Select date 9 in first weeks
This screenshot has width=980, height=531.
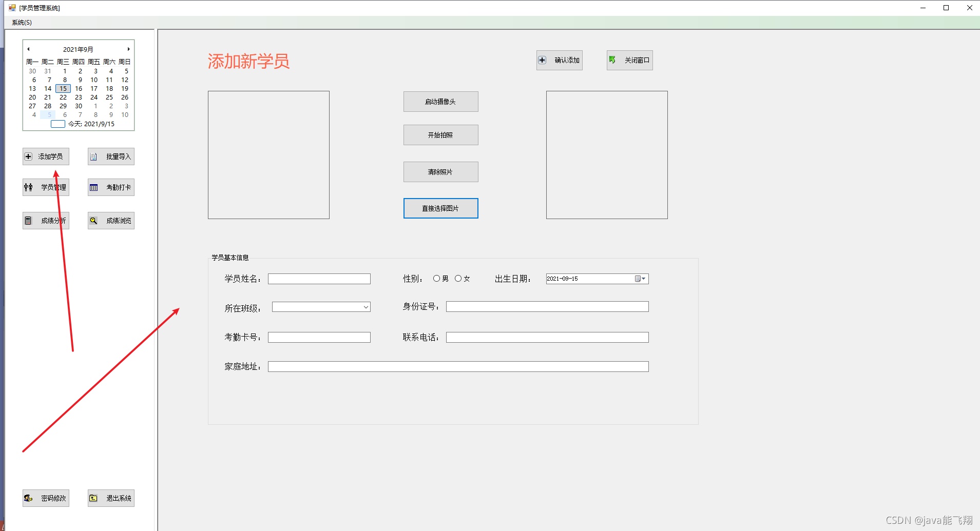click(x=80, y=80)
